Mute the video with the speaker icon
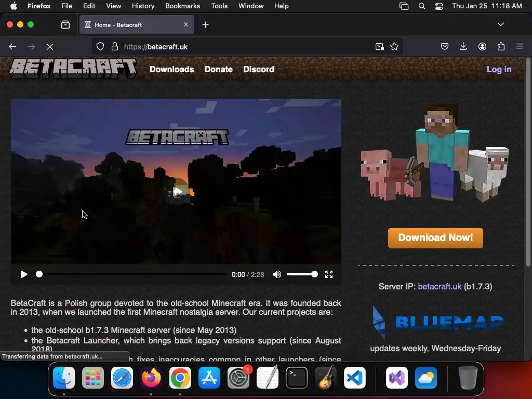 (277, 274)
